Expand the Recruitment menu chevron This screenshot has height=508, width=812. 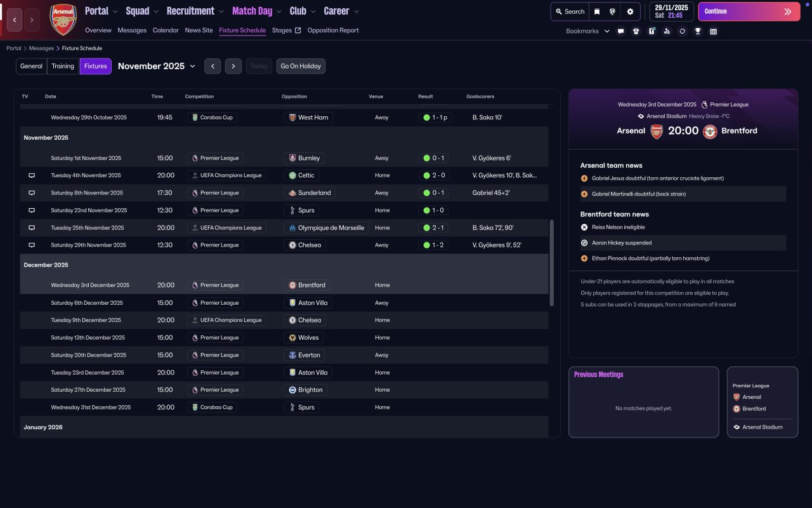point(221,11)
